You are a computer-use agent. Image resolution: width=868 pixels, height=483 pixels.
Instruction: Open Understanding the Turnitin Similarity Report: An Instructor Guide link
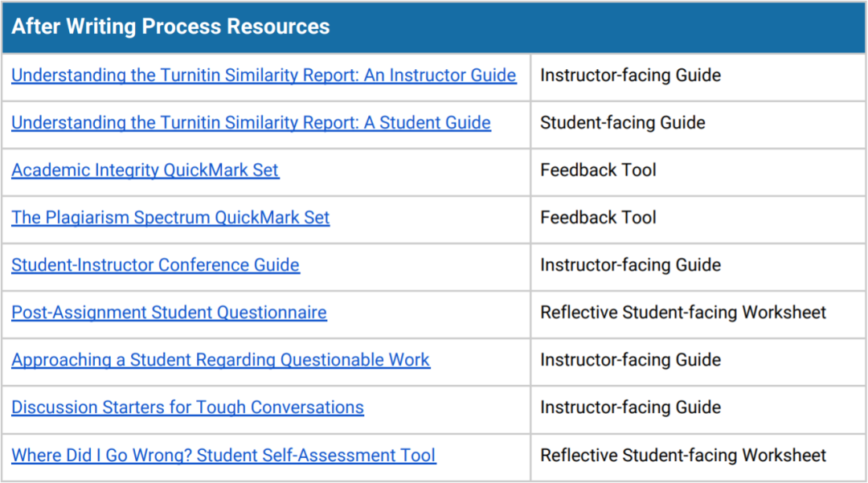[x=264, y=76]
